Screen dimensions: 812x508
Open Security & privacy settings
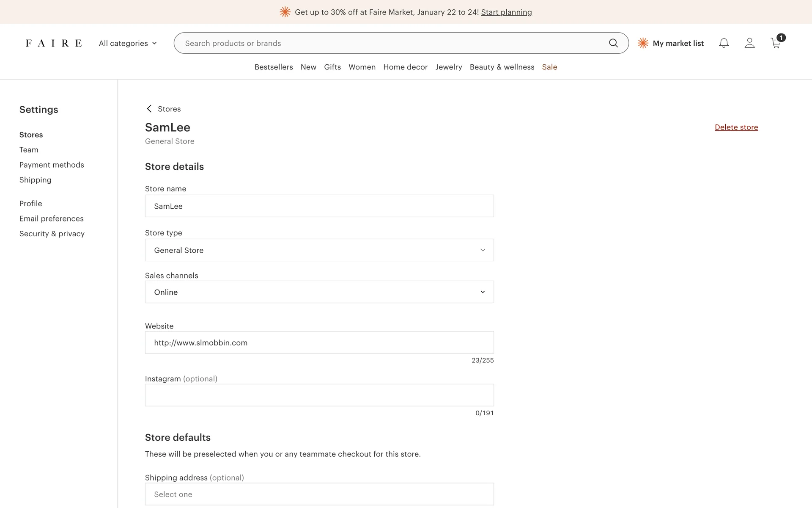(52, 234)
